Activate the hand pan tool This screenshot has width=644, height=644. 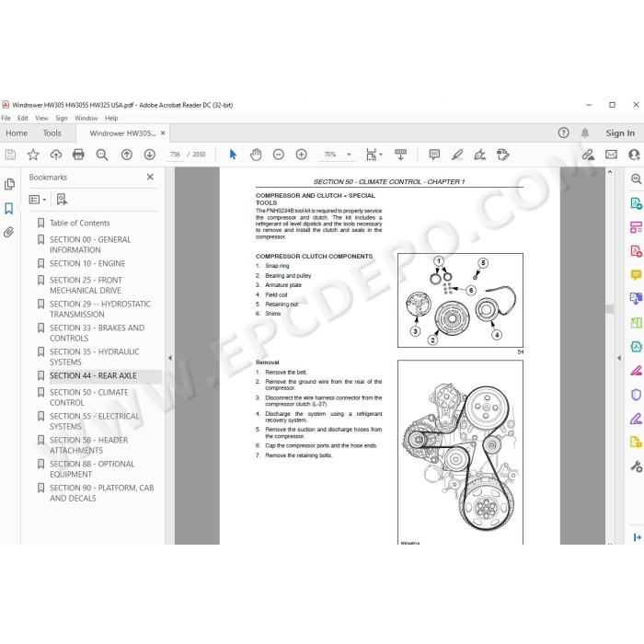(256, 155)
